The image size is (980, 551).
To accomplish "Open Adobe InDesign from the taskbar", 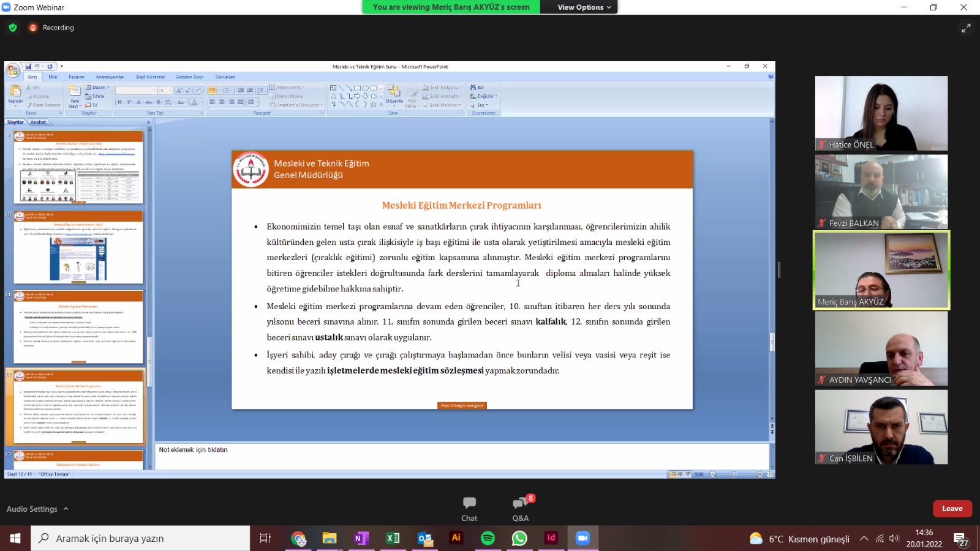I will point(551,538).
